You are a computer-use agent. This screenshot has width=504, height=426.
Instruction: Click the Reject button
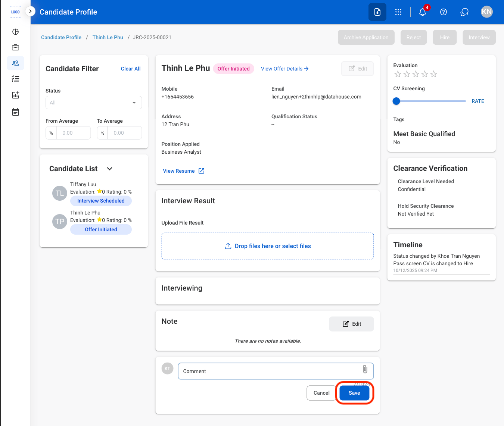414,37
